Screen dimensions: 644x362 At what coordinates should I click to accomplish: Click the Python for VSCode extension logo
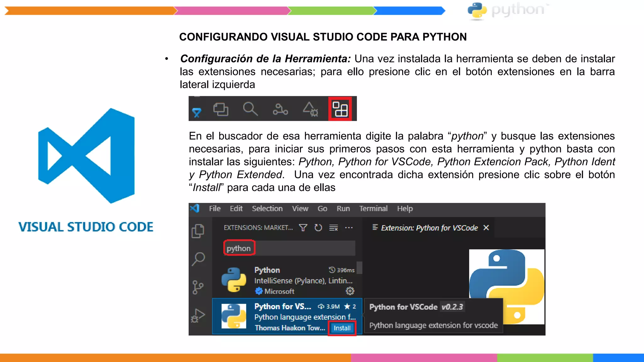coord(234,316)
